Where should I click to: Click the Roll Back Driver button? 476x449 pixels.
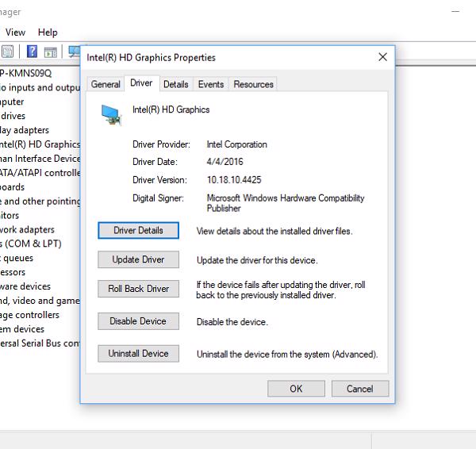tap(138, 289)
